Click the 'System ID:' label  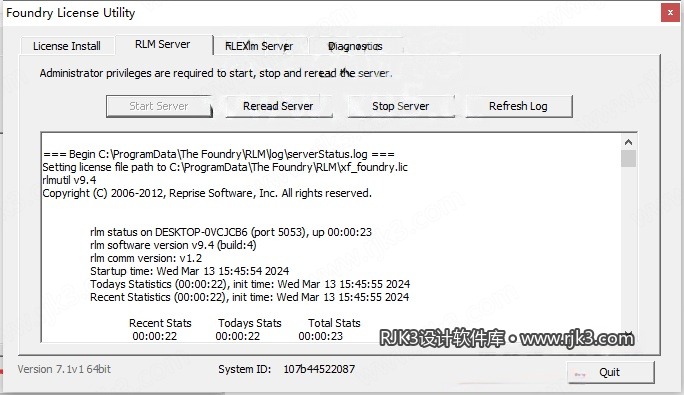click(x=245, y=369)
